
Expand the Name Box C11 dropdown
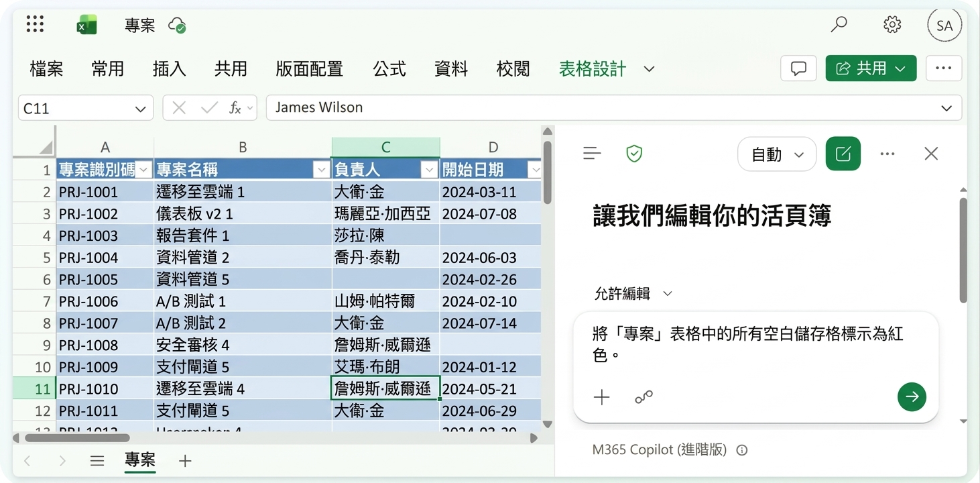click(x=140, y=109)
